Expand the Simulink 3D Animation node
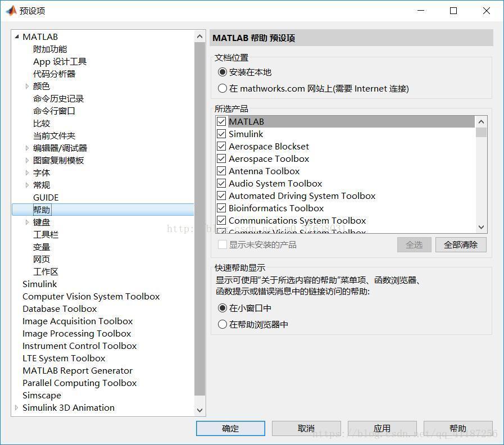This screenshot has width=504, height=445. point(16,407)
